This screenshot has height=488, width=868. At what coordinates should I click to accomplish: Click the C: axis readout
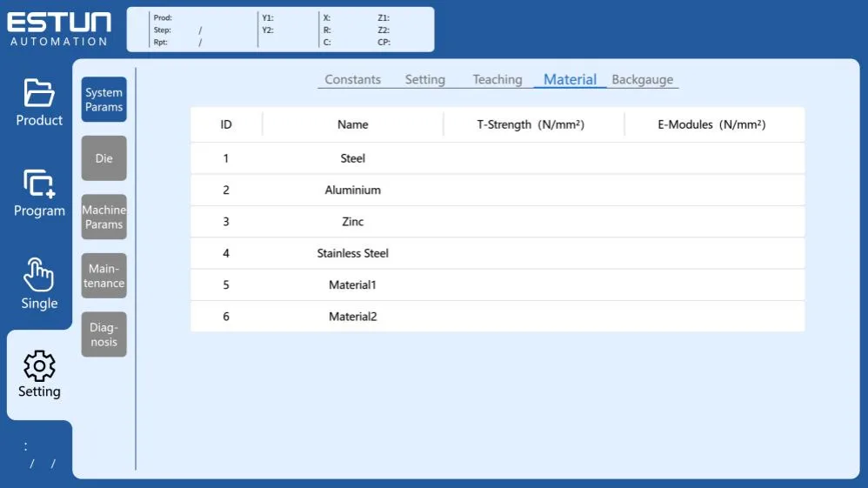tap(327, 42)
